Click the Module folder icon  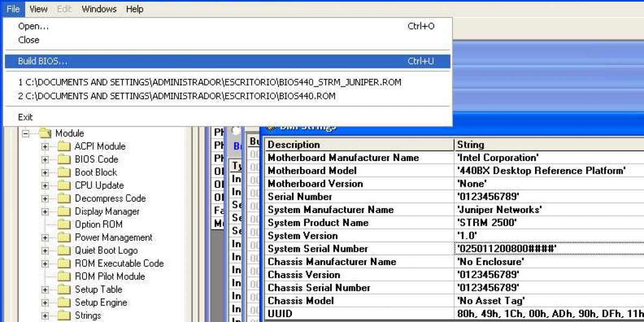click(x=45, y=133)
